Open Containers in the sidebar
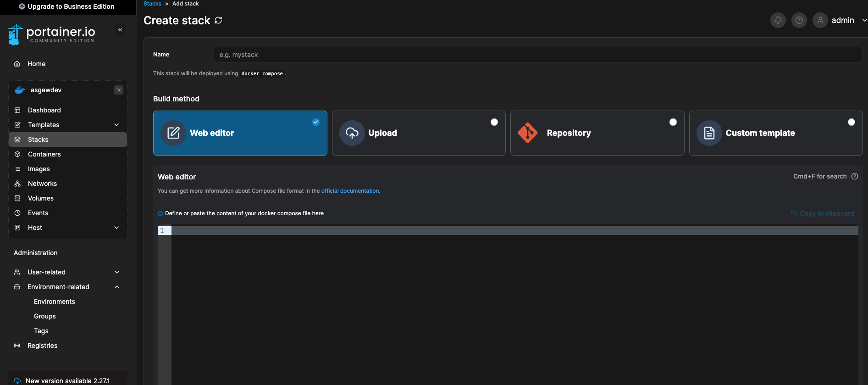 44,154
